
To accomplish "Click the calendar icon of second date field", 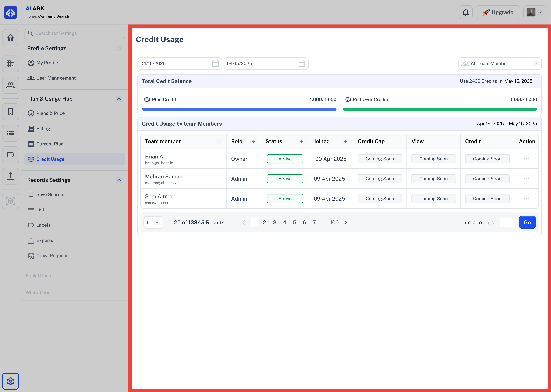I will (x=302, y=63).
